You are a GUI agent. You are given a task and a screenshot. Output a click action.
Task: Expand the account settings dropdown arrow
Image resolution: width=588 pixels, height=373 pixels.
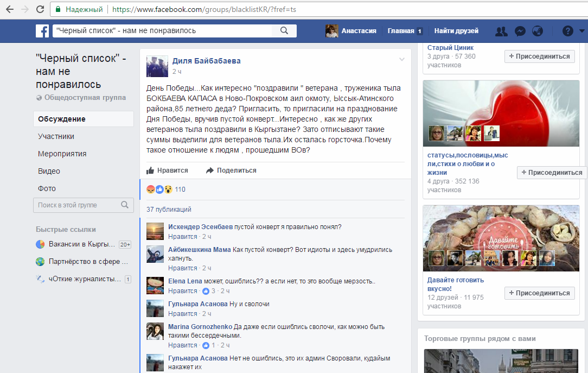580,31
